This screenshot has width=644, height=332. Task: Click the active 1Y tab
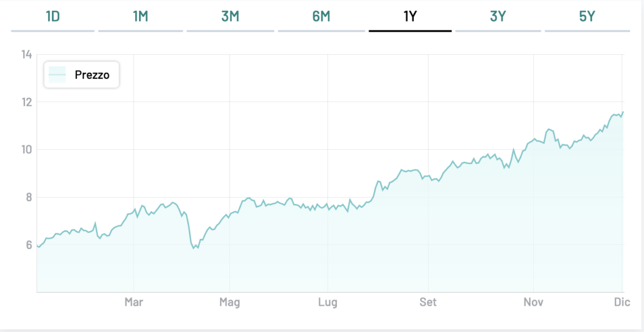coord(410,16)
